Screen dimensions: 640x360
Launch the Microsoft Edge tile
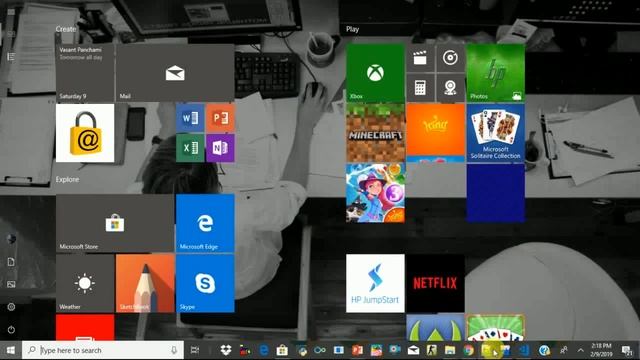tap(205, 223)
